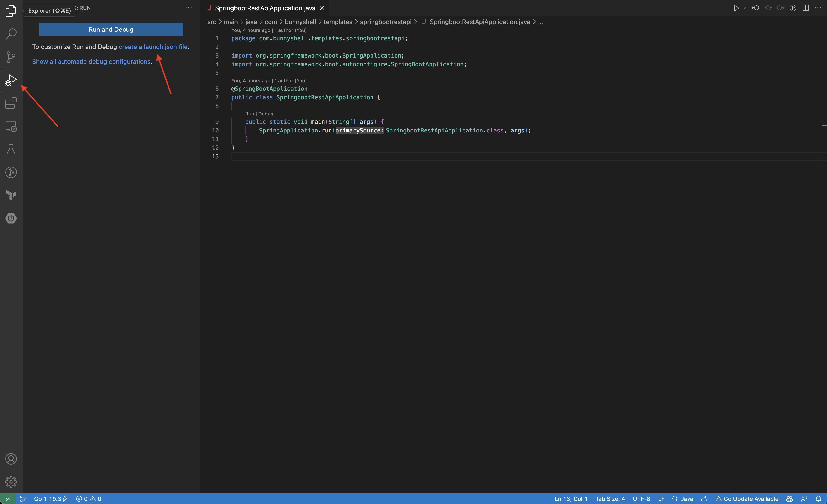Toggle the GitLens file annotations icon
827x504 pixels.
pyautogui.click(x=793, y=8)
